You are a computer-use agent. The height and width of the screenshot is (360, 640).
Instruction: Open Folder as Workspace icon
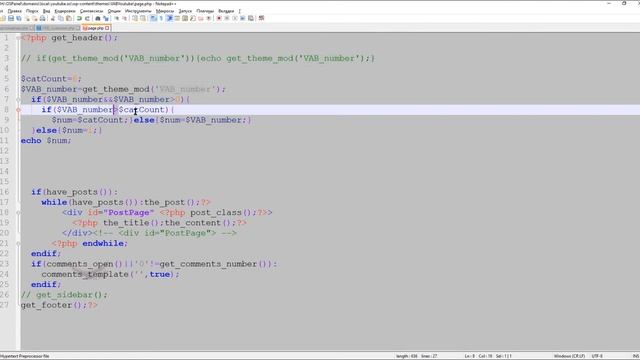[200, 18]
